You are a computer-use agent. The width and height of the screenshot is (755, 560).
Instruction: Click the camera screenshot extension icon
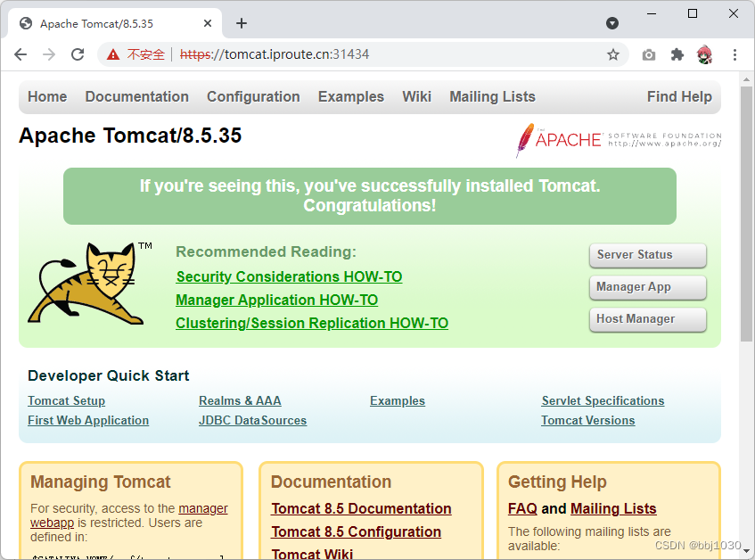(x=649, y=55)
